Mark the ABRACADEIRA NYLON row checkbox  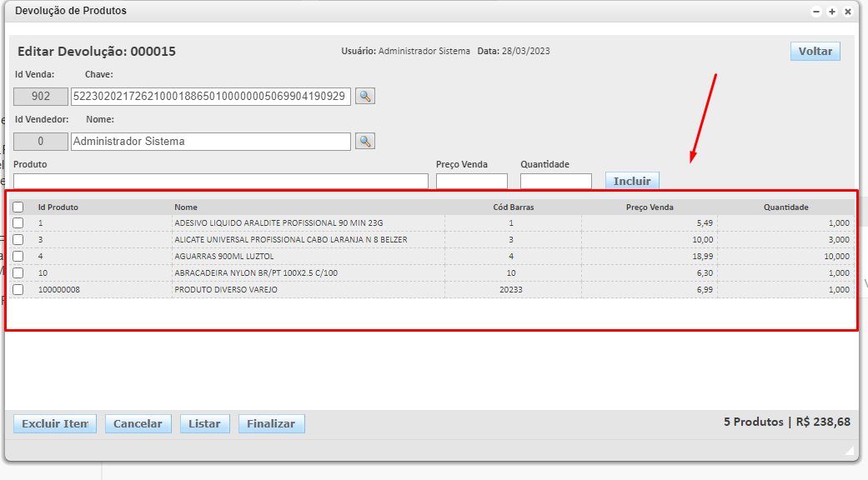[x=18, y=273]
